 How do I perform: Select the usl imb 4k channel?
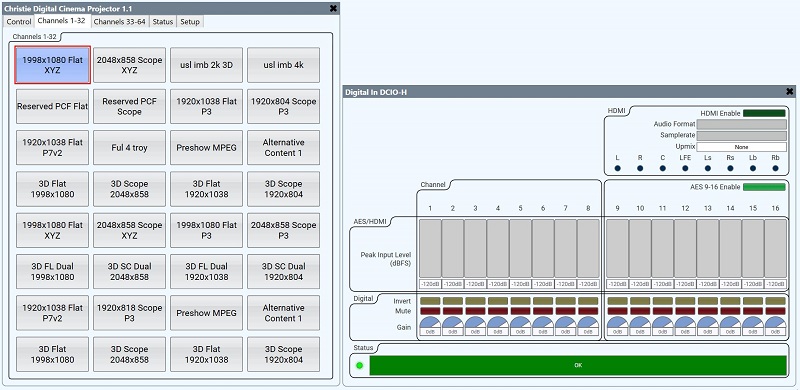(x=284, y=65)
